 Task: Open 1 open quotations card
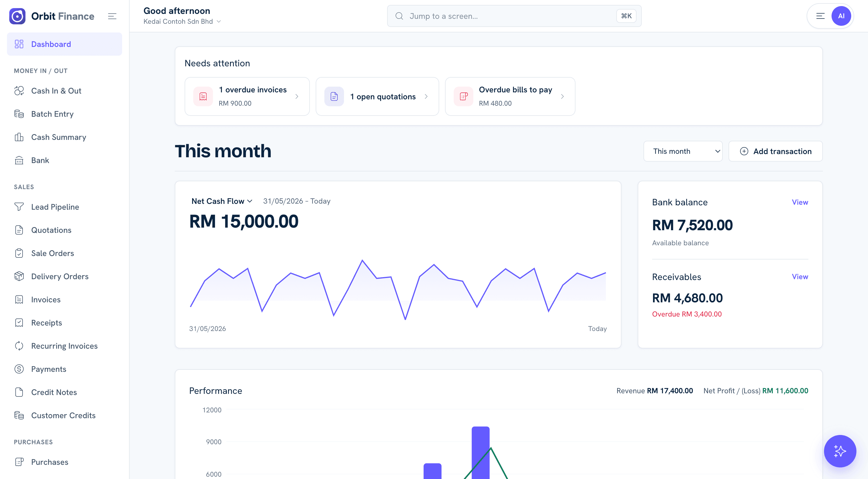click(x=377, y=96)
